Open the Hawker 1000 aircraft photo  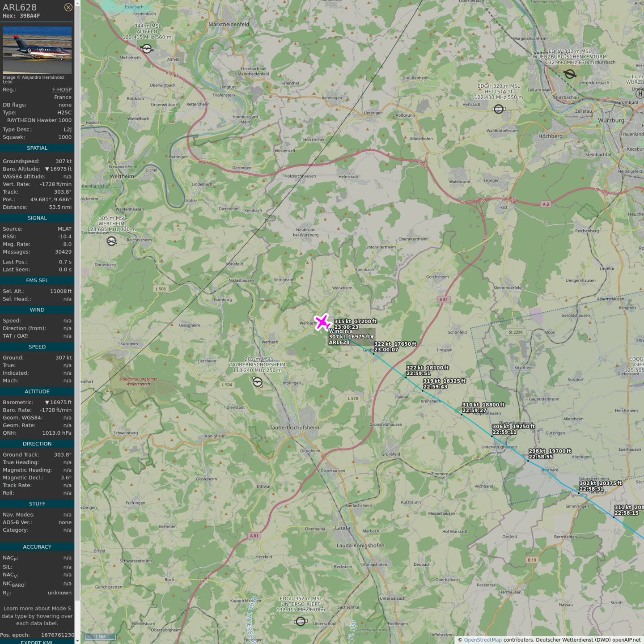tap(37, 50)
